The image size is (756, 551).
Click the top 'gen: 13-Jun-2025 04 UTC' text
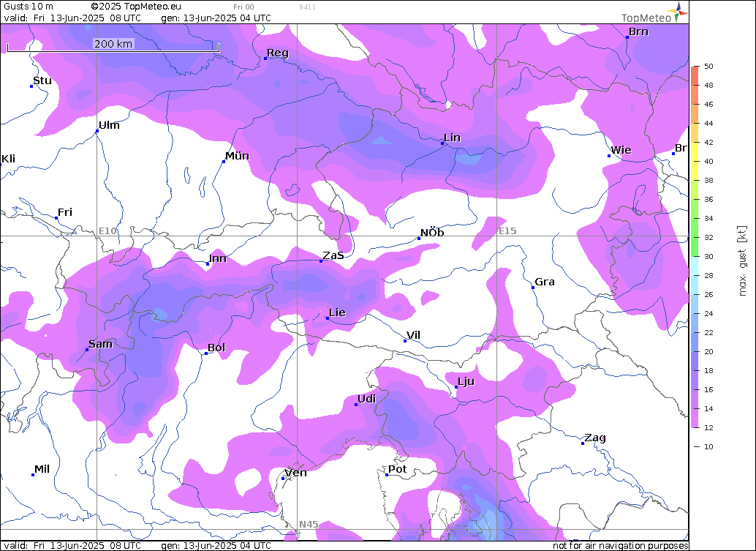click(216, 18)
